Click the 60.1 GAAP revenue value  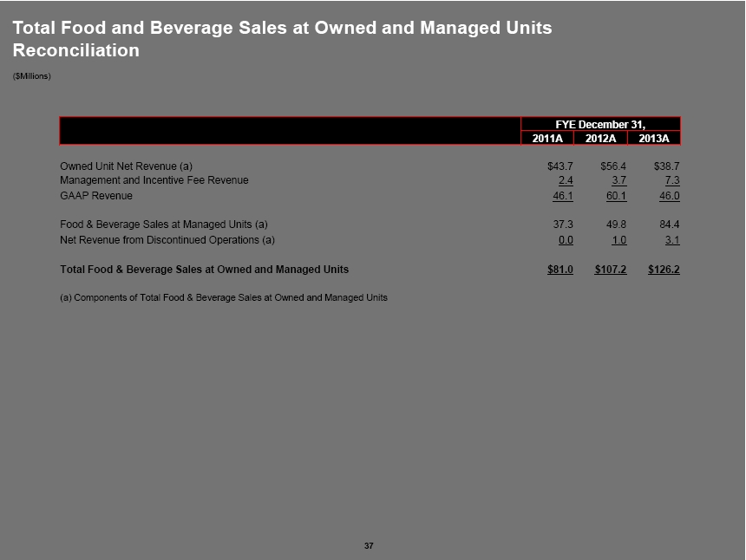[x=614, y=196]
